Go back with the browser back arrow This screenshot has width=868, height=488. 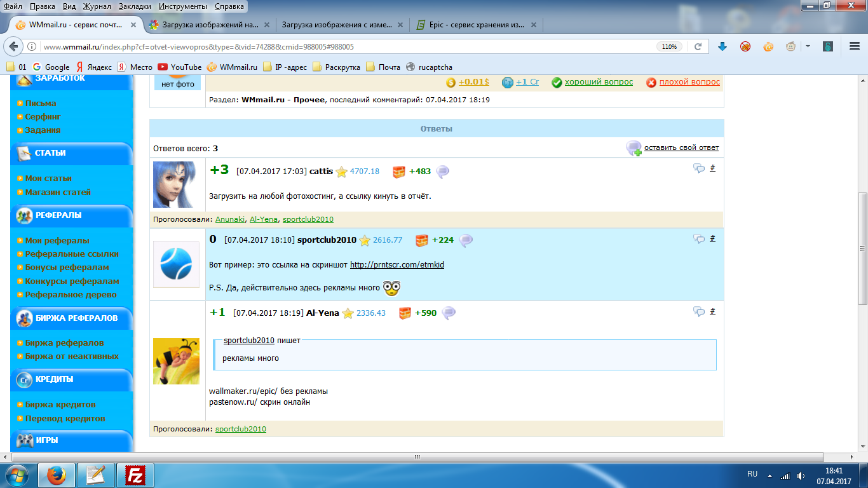pos(14,46)
